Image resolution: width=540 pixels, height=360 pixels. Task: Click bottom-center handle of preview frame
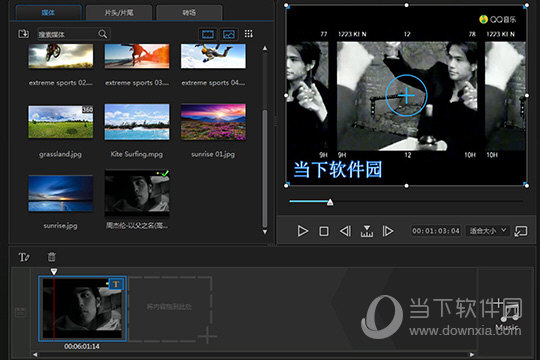[406, 186]
